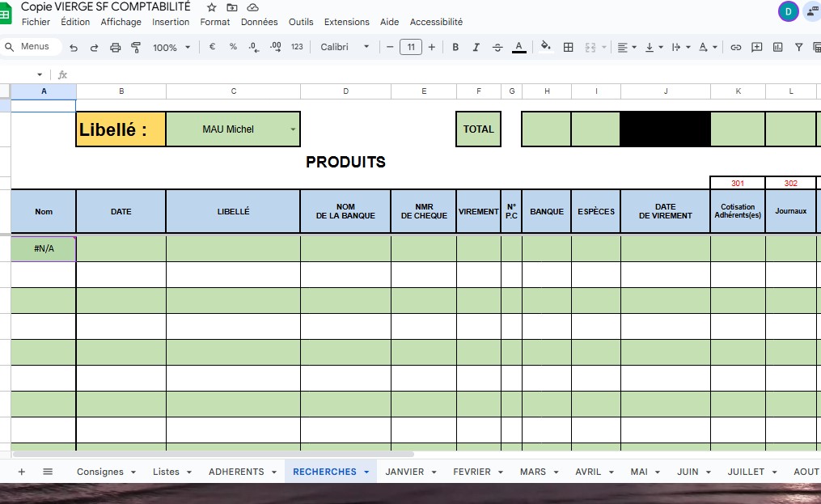
Task: Open the fill color paint bucket
Action: coord(545,48)
